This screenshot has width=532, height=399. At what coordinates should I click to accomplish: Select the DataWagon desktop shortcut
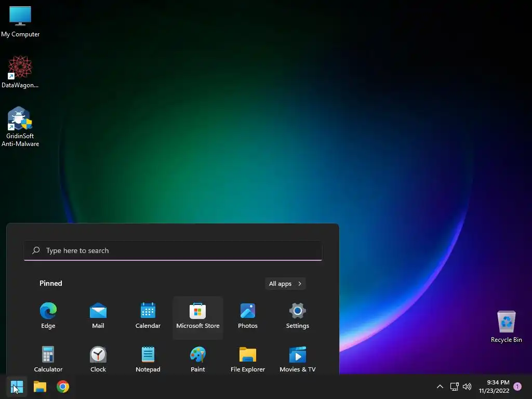pos(20,72)
